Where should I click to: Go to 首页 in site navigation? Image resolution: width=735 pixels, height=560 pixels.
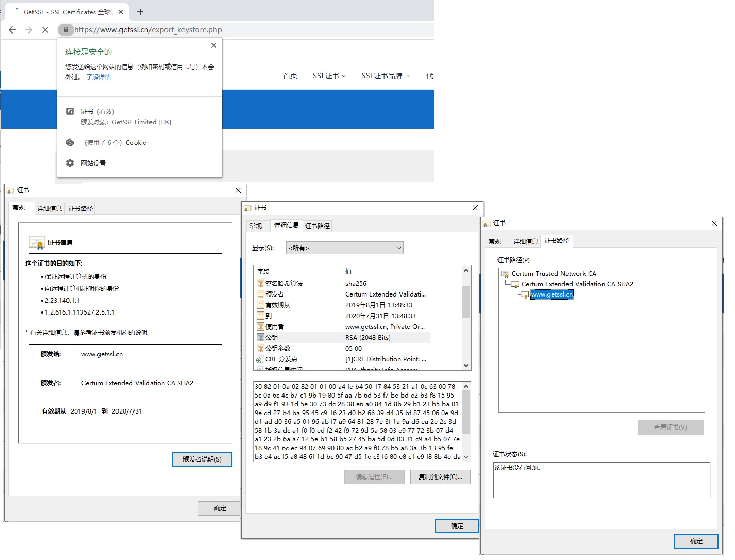[x=290, y=76]
